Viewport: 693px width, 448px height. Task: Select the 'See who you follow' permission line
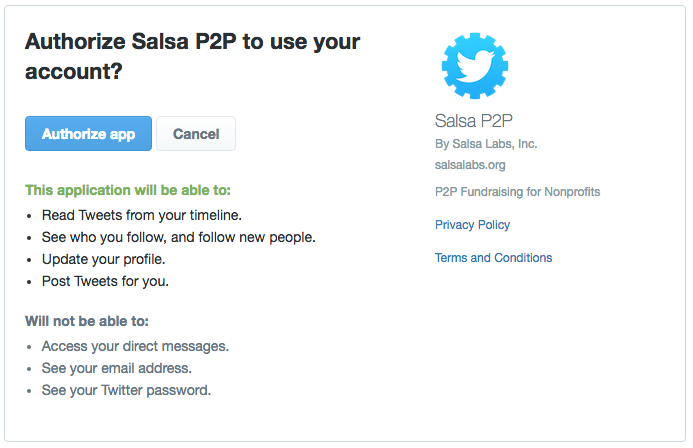point(179,237)
